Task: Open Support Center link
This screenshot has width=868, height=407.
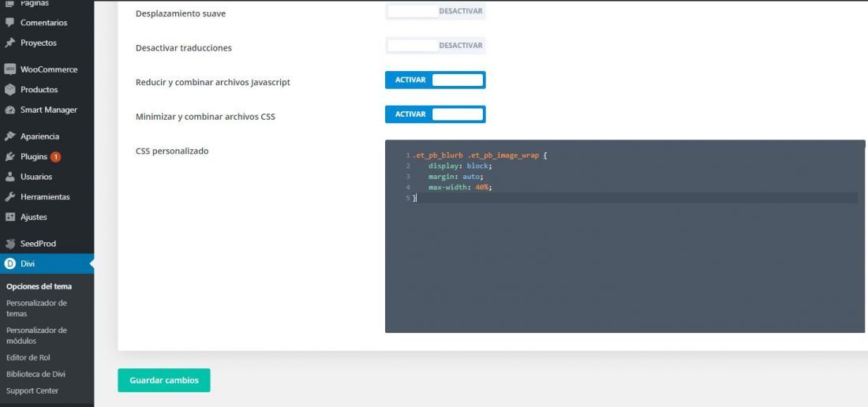Action: [32, 391]
